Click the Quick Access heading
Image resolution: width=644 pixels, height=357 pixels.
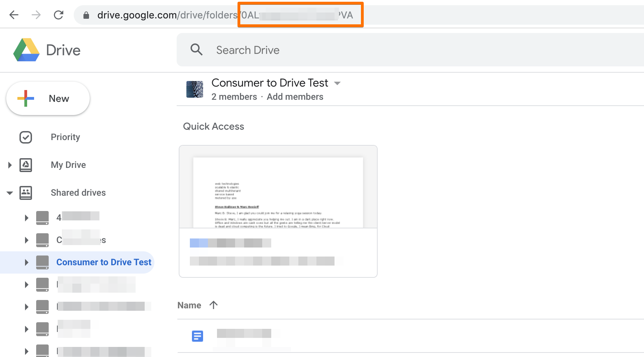[214, 126]
